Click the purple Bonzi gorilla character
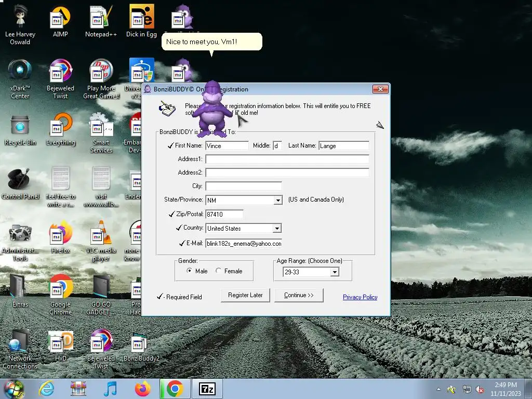The image size is (532, 399). tap(212, 109)
